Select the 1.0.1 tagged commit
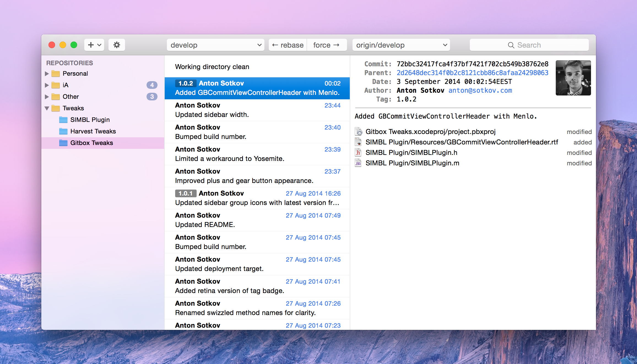 tap(257, 198)
